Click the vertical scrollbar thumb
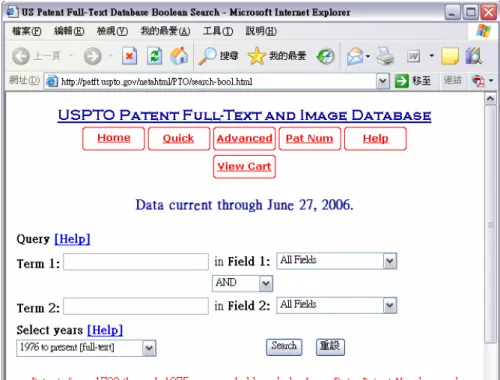 [490, 224]
